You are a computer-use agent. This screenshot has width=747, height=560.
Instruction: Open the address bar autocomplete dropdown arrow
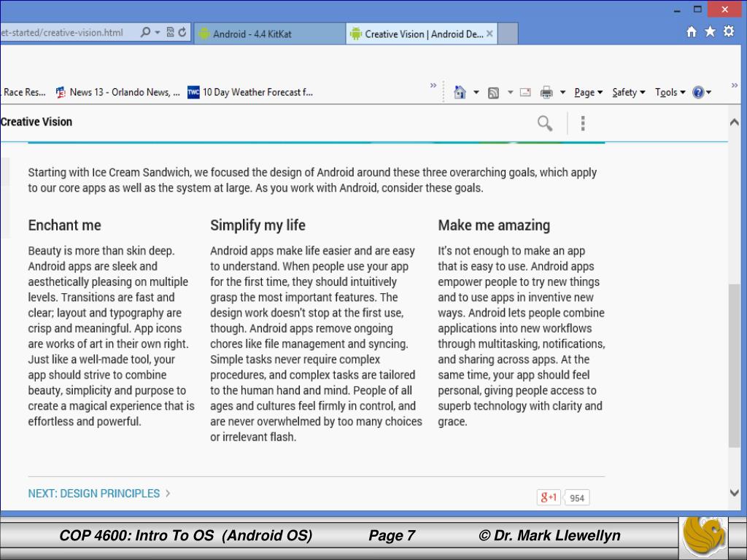click(x=158, y=33)
